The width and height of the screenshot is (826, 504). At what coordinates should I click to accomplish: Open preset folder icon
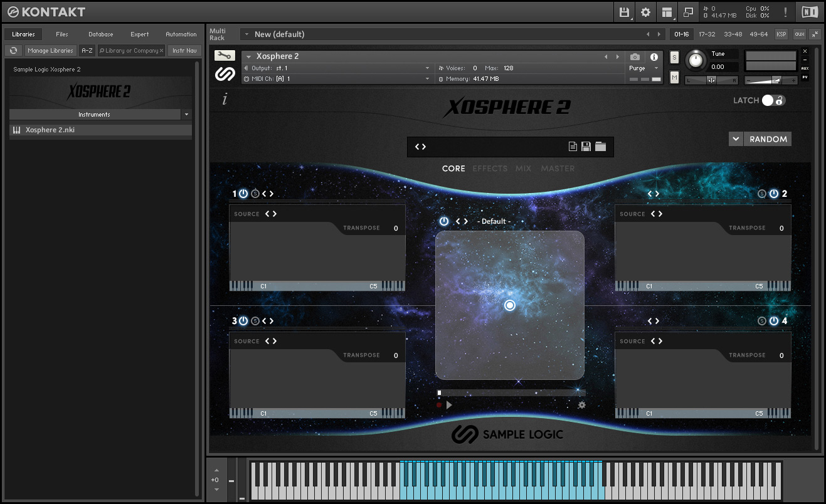(x=601, y=147)
